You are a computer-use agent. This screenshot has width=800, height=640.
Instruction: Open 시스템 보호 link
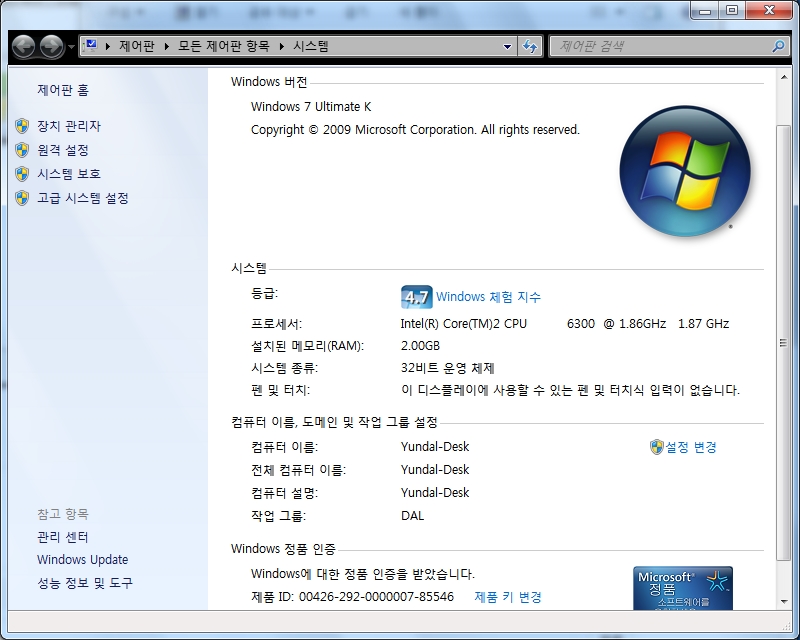pos(69,174)
